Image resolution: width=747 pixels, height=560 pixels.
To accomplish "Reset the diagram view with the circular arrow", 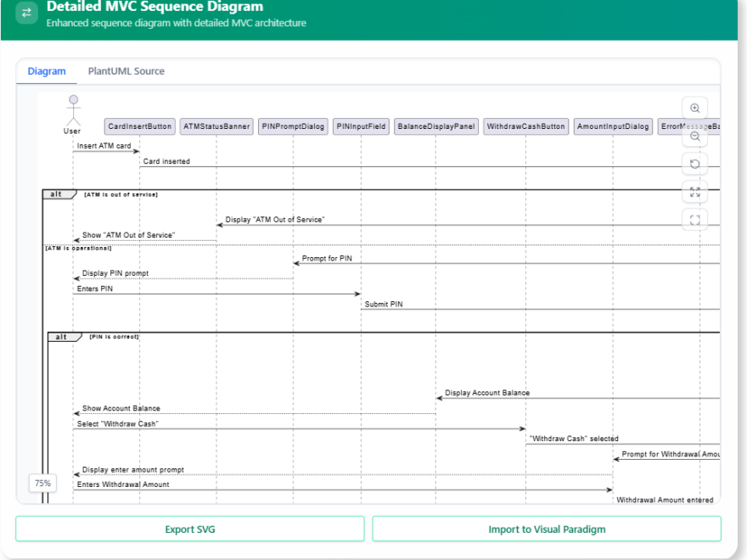I will [695, 163].
